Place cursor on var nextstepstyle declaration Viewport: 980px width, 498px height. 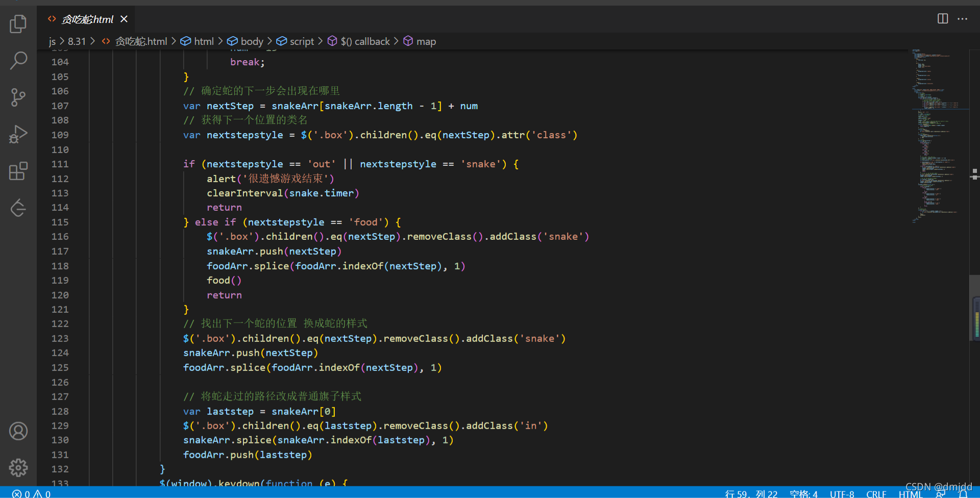(380, 135)
